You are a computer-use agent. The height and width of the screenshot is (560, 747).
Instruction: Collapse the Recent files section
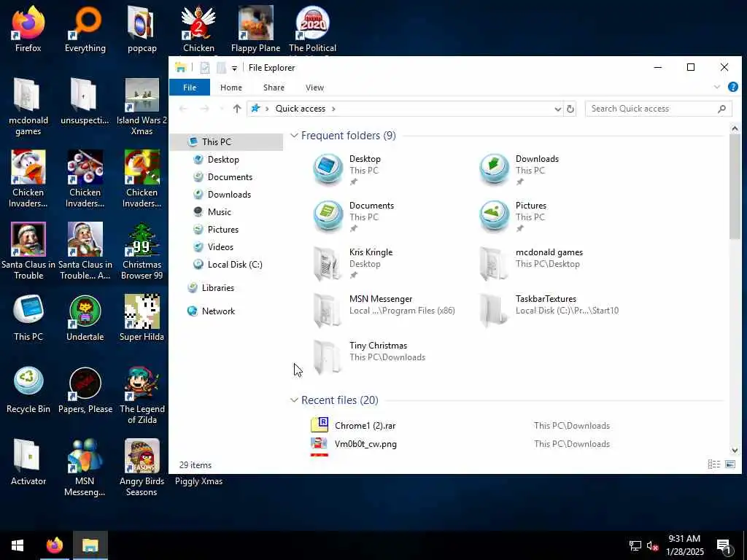point(295,400)
